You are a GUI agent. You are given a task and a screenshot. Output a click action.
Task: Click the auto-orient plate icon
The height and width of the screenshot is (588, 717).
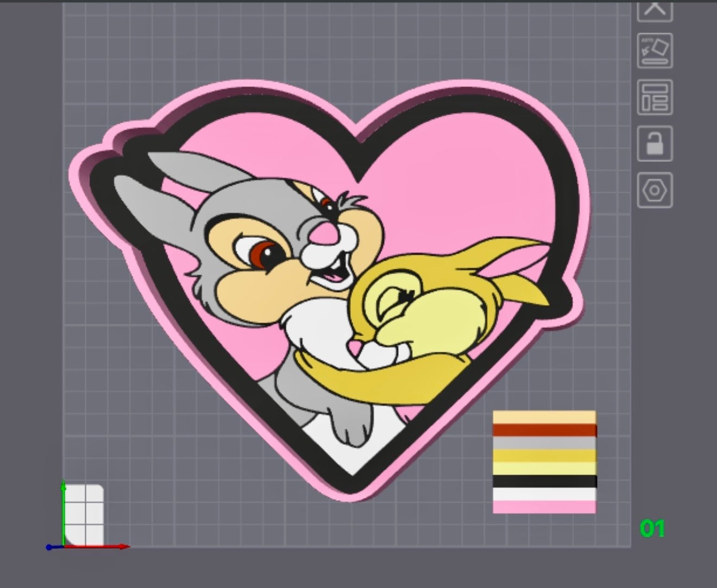655,50
